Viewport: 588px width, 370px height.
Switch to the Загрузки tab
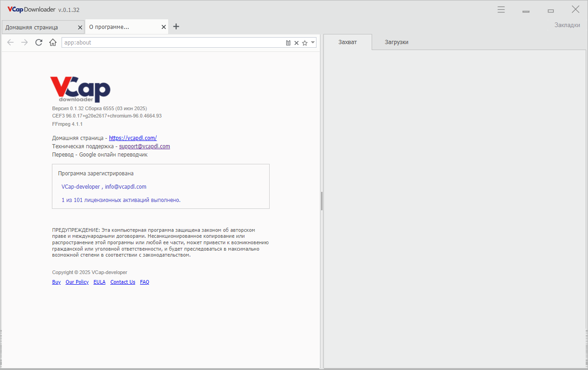pyautogui.click(x=396, y=42)
